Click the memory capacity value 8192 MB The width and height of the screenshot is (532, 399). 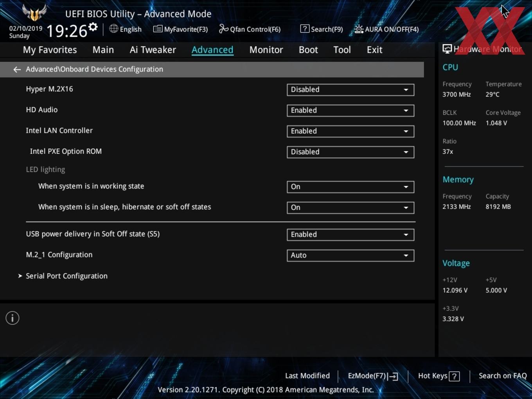tap(498, 207)
